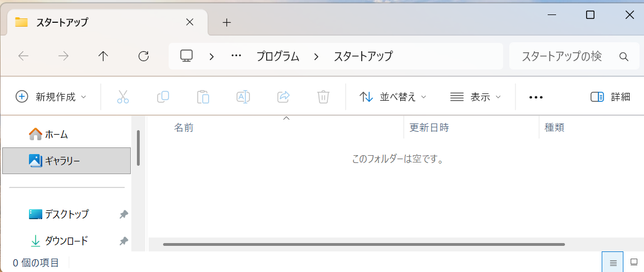Image resolution: width=644 pixels, height=272 pixels.
Task: Unpin ダウンロード from quick access
Action: coord(123,241)
